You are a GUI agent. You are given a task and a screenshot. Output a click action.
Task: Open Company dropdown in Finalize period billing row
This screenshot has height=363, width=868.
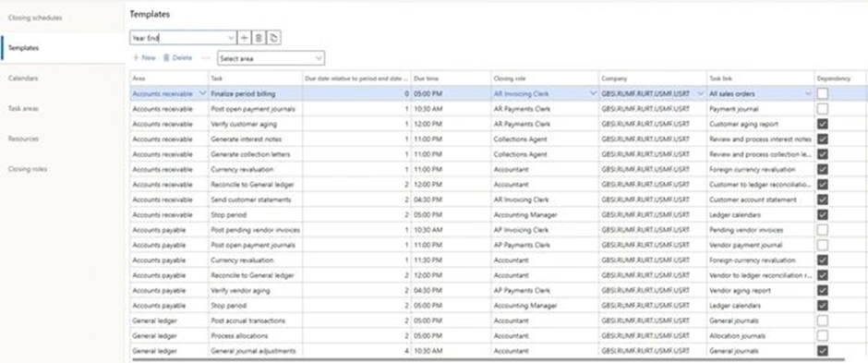[701, 94]
